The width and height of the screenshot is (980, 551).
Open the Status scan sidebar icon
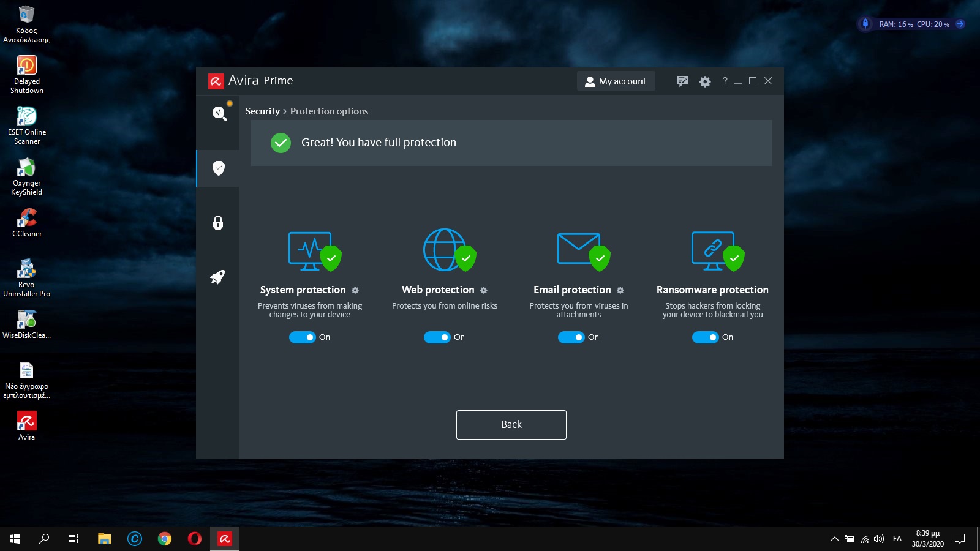219,113
